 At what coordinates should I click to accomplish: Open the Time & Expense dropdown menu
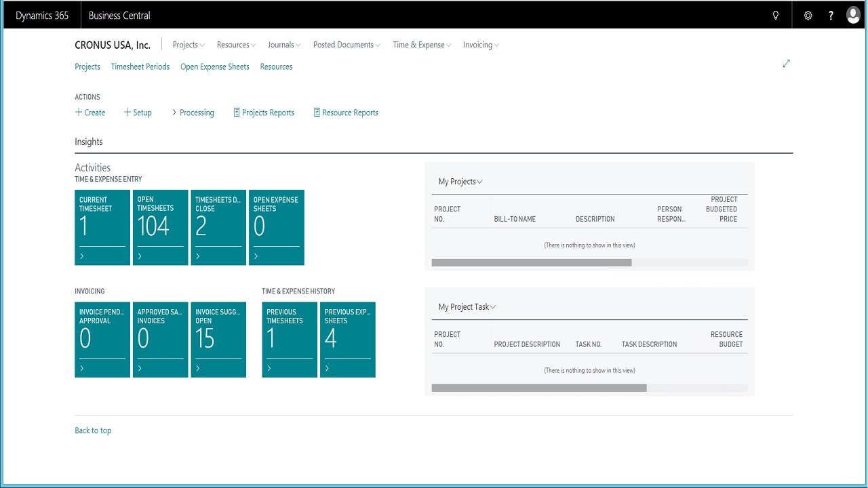tap(422, 45)
